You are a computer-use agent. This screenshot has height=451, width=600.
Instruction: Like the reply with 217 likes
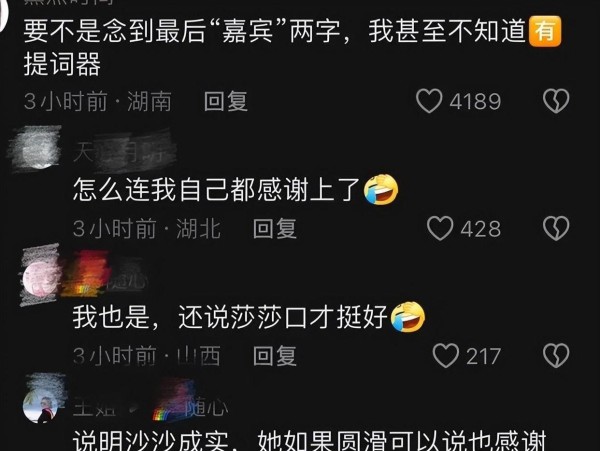click(x=445, y=356)
